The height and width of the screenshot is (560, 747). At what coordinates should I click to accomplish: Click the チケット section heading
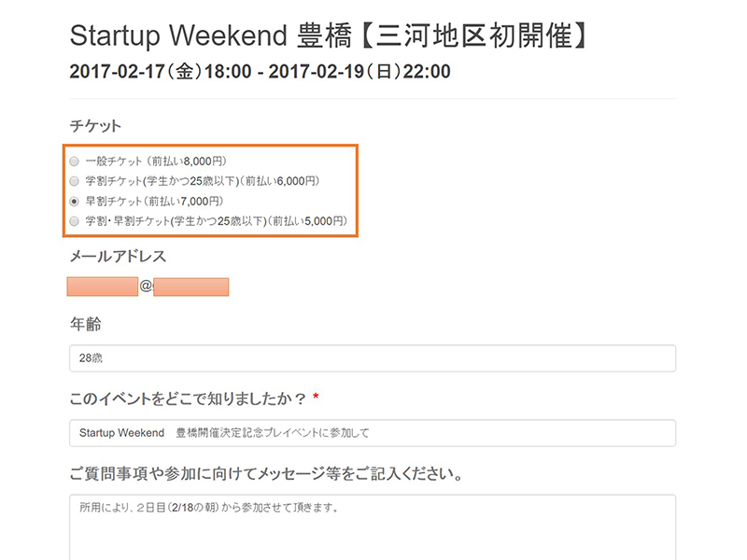tap(95, 126)
